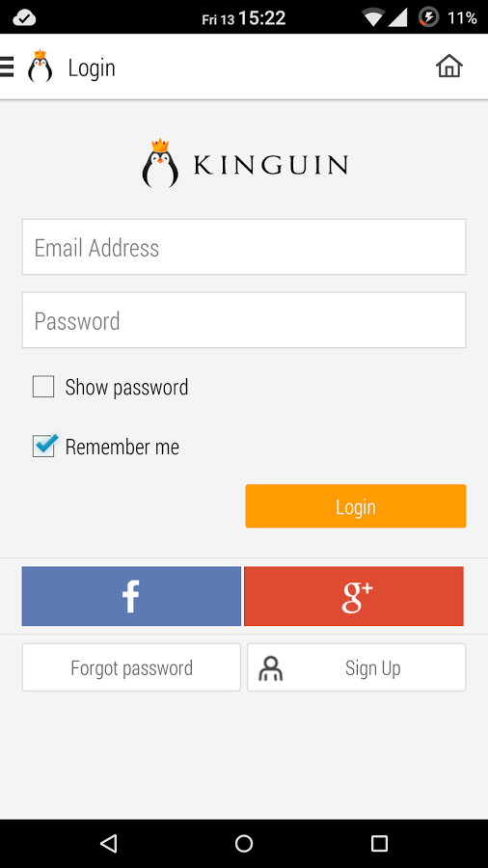
Task: Click the orange Login button
Action: click(356, 506)
